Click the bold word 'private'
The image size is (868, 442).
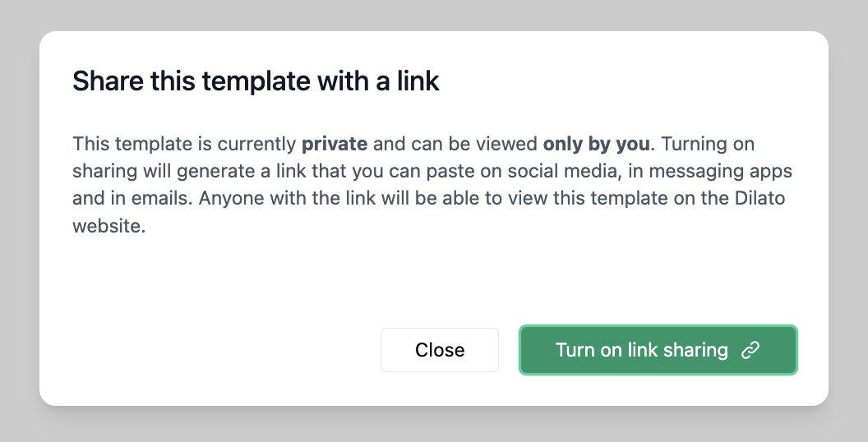click(x=335, y=145)
